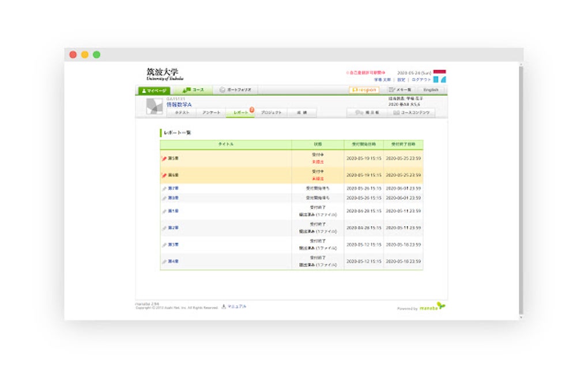
Task: Open the アンケート survey tab
Action: [x=210, y=112]
